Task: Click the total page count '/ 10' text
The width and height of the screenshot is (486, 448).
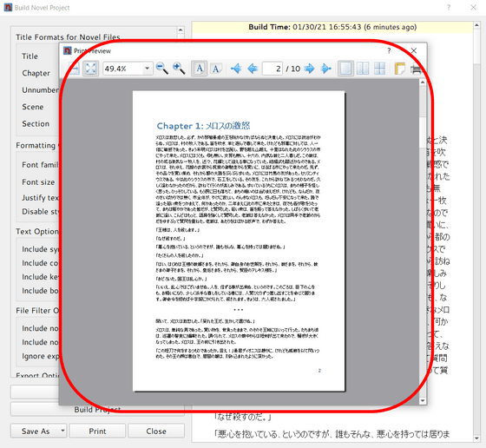Action: click(x=293, y=69)
